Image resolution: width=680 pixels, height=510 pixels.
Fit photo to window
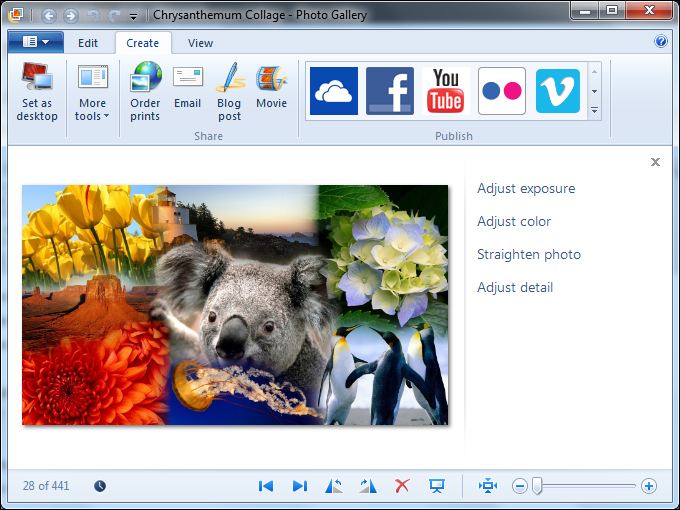coord(487,486)
